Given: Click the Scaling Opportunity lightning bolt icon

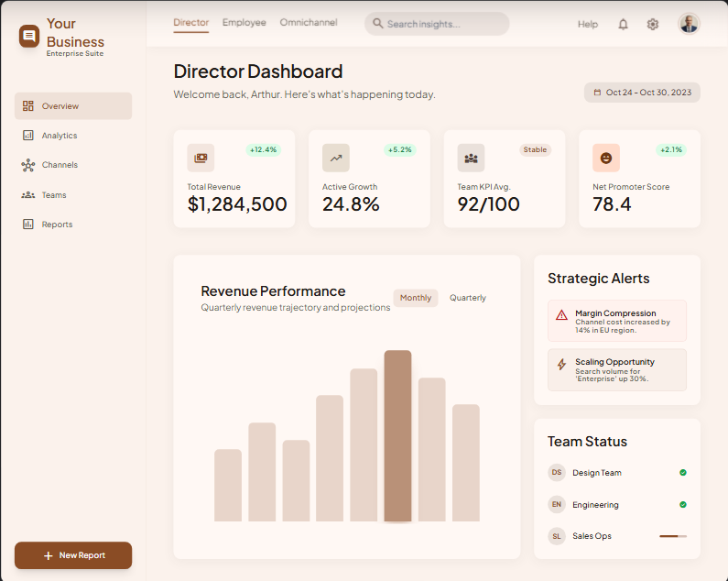Looking at the screenshot, I should click(561, 365).
